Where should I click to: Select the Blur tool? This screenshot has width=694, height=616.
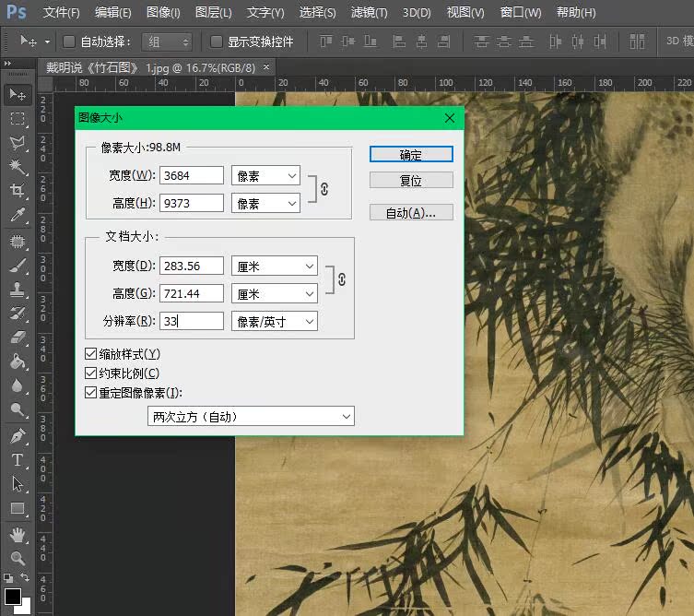click(18, 385)
